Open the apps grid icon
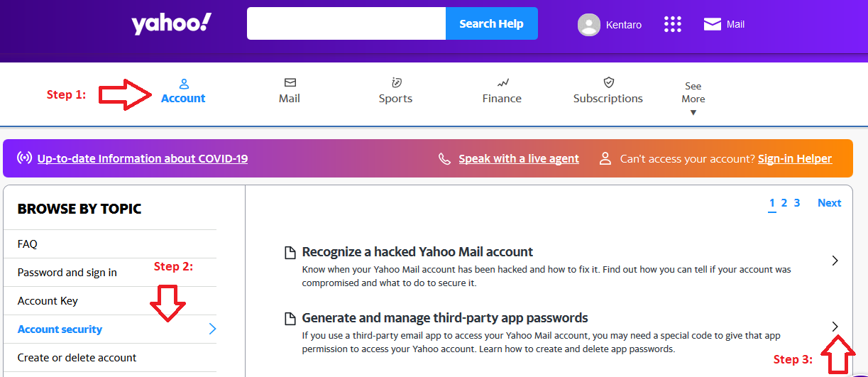The width and height of the screenshot is (868, 377). point(672,24)
